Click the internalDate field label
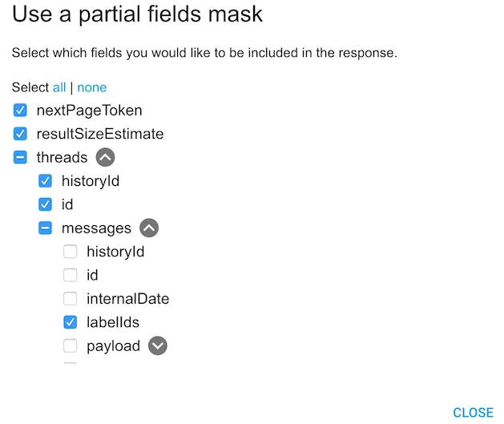This screenshot has height=424, width=504. 127,299
